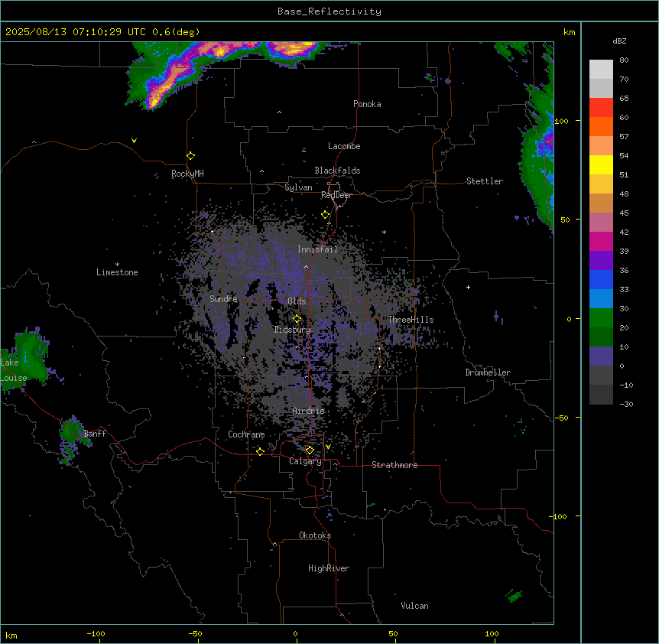Click the yellow diamond marker above RockyMH
Screen dimensions: 659x644
click(191, 156)
